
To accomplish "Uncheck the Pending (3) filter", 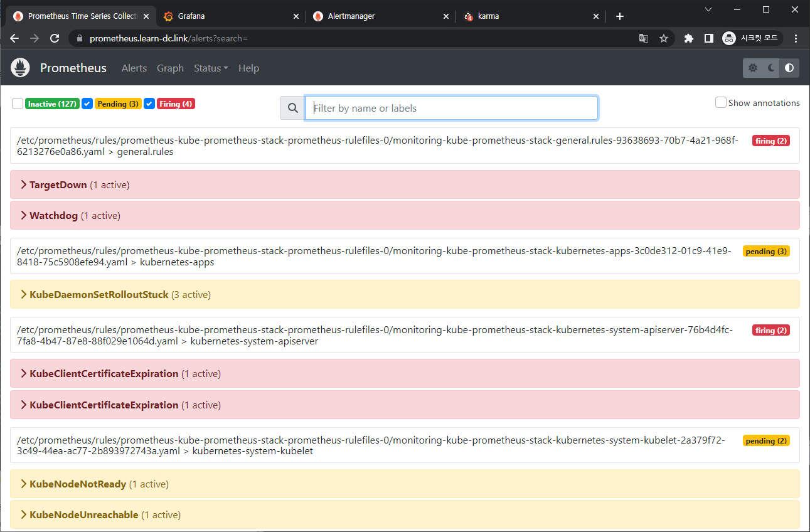I will [87, 104].
